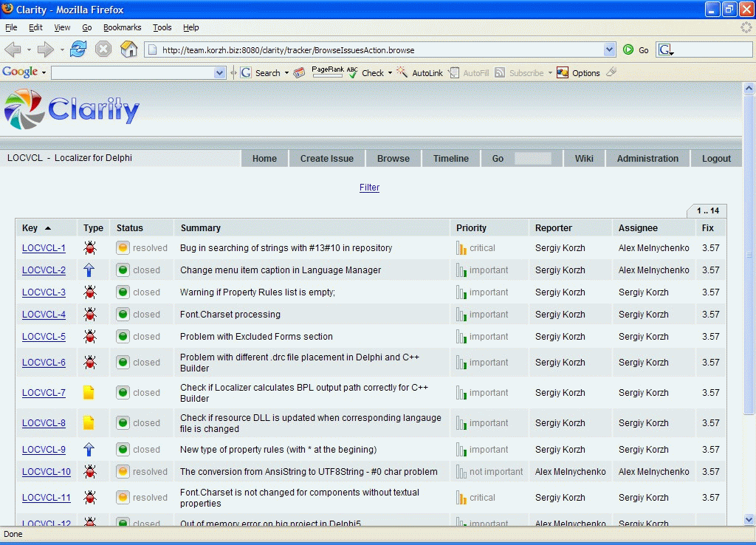Open the Filter link
The width and height of the screenshot is (756, 545).
click(369, 188)
